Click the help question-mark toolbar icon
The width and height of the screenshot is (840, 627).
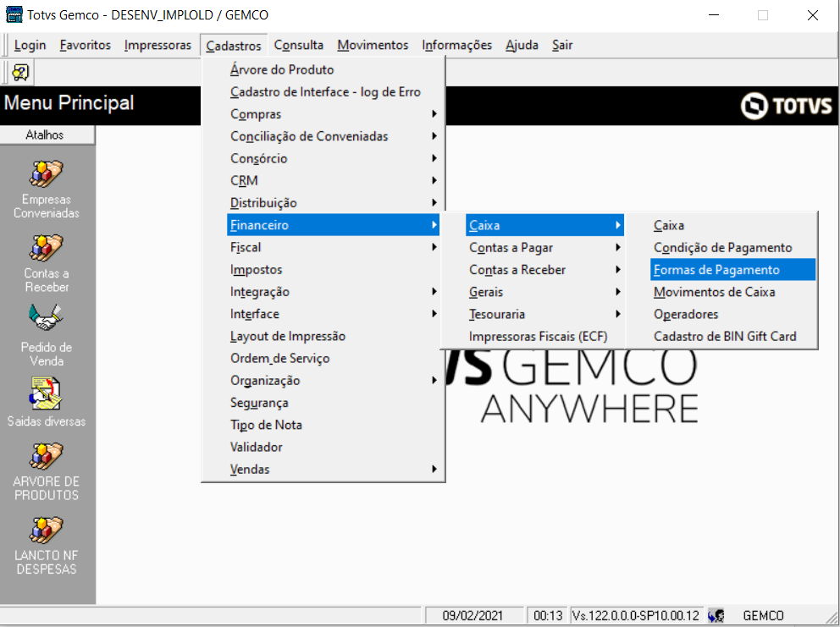pyautogui.click(x=20, y=72)
